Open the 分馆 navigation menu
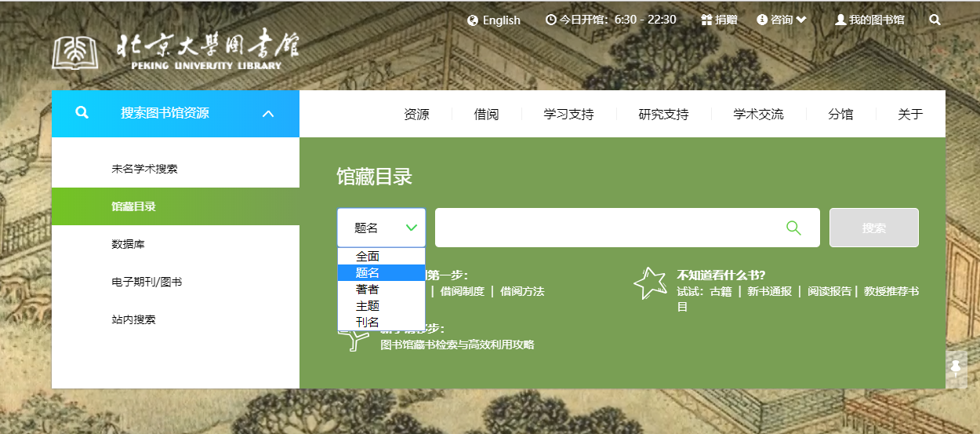Viewport: 980px width, 434px height. pyautogui.click(x=840, y=114)
